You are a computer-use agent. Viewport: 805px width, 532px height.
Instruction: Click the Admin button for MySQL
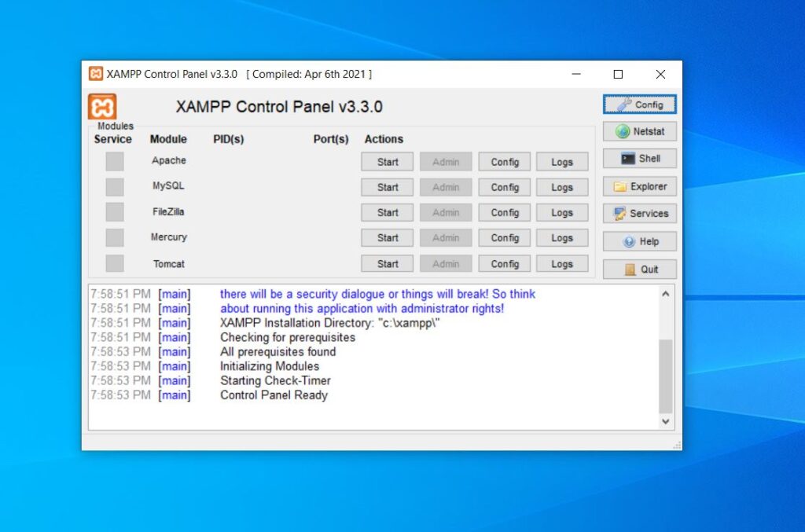pos(446,187)
